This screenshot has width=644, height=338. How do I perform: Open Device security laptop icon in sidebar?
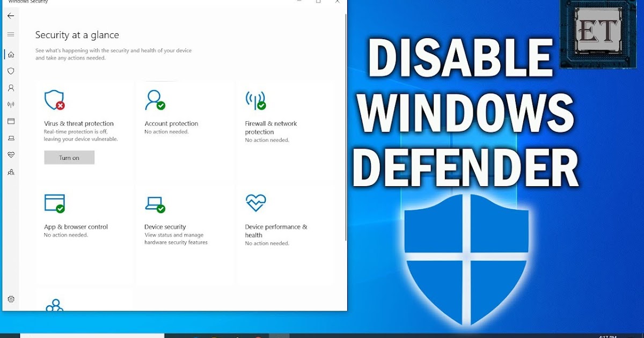point(11,138)
